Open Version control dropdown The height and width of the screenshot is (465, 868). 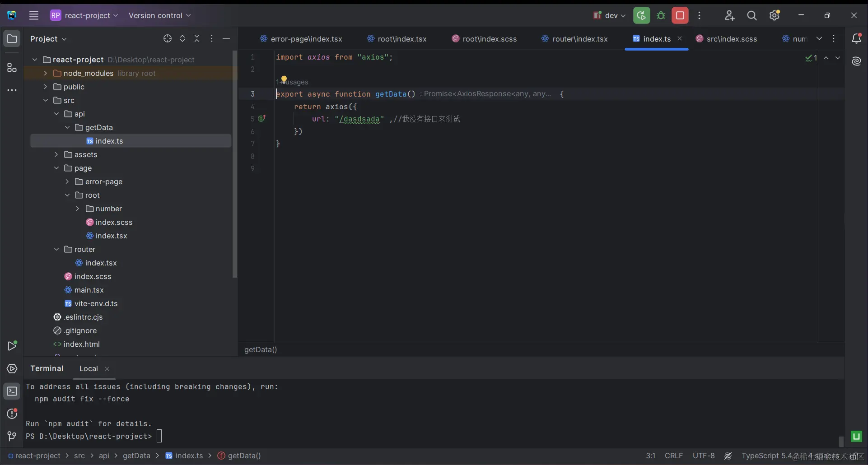(159, 15)
